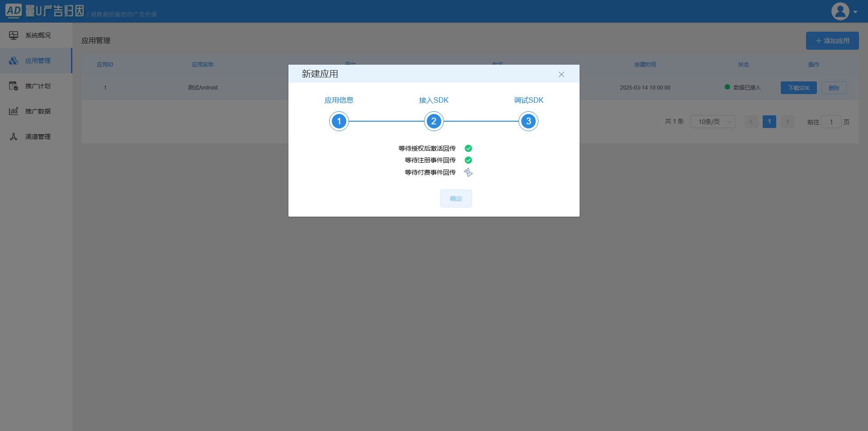Click the 2025-03-14 10:00:00 creation time cell
868x431 pixels.
pos(645,88)
